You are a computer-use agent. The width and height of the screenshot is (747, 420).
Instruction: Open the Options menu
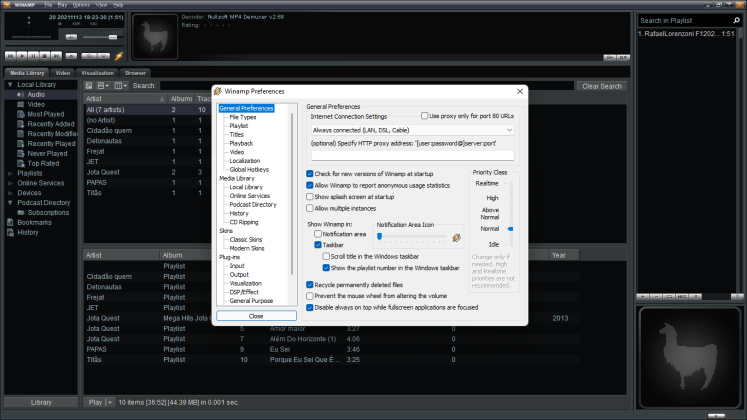click(x=81, y=5)
